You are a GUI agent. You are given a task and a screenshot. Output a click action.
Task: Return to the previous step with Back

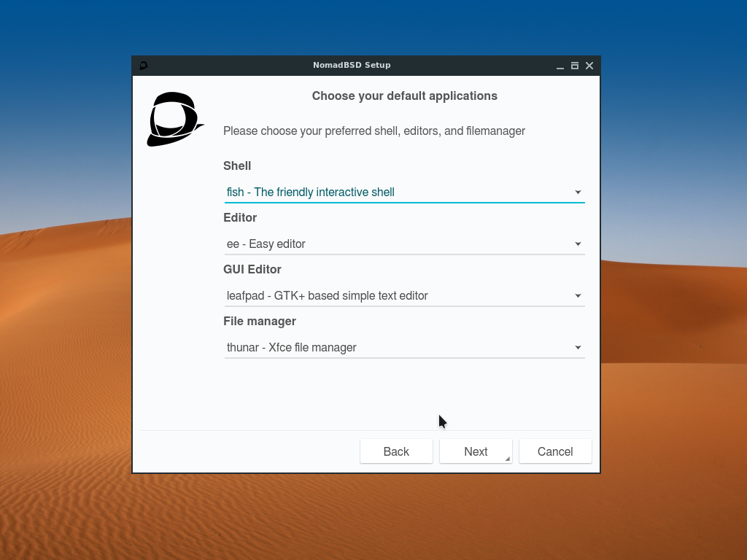[396, 451]
